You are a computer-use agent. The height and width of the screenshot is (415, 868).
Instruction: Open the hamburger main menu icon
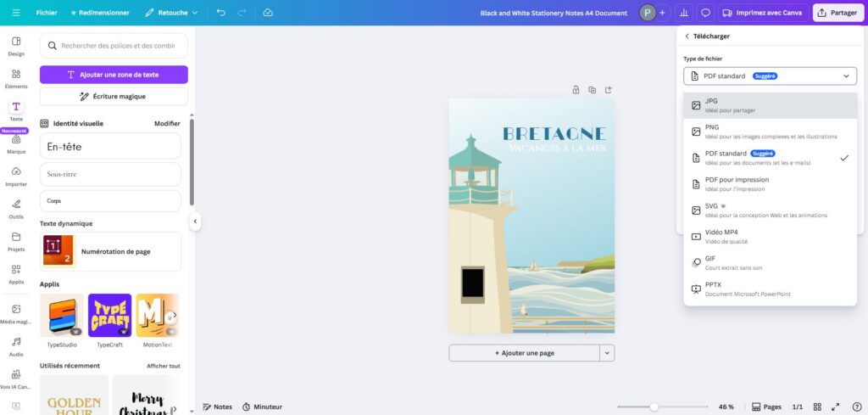[x=15, y=13]
